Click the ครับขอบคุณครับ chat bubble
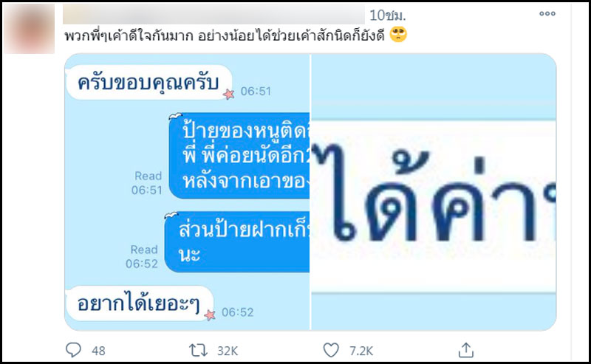 point(149,83)
